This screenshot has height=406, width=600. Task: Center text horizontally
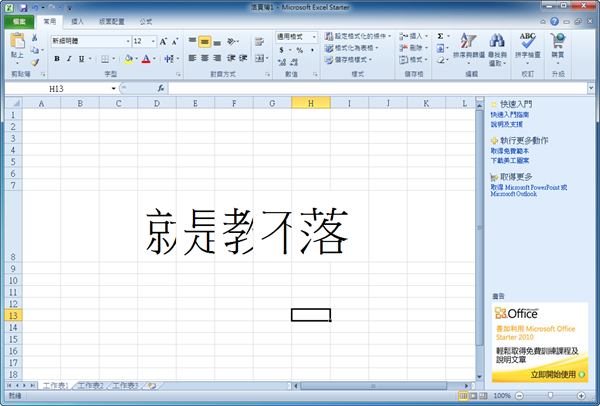tap(205, 58)
